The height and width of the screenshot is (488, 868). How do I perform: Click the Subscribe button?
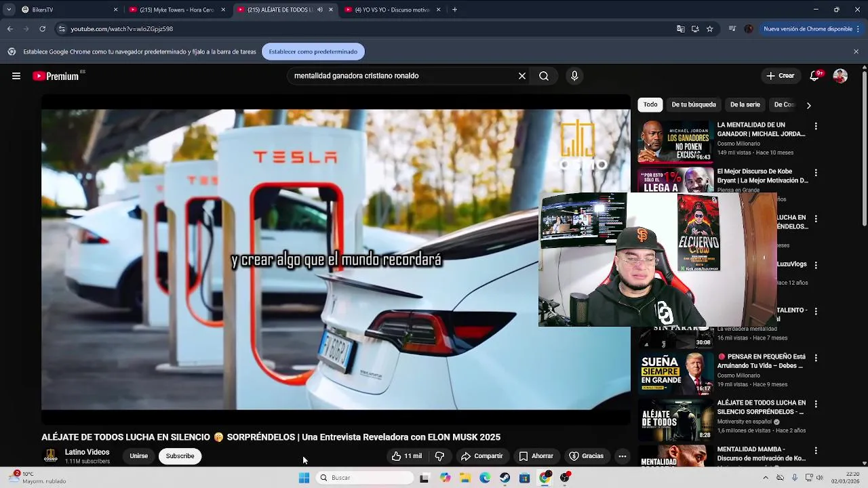pos(180,456)
